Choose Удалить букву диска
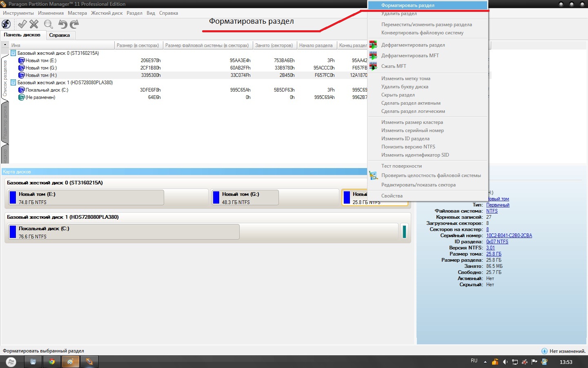 tap(428, 87)
